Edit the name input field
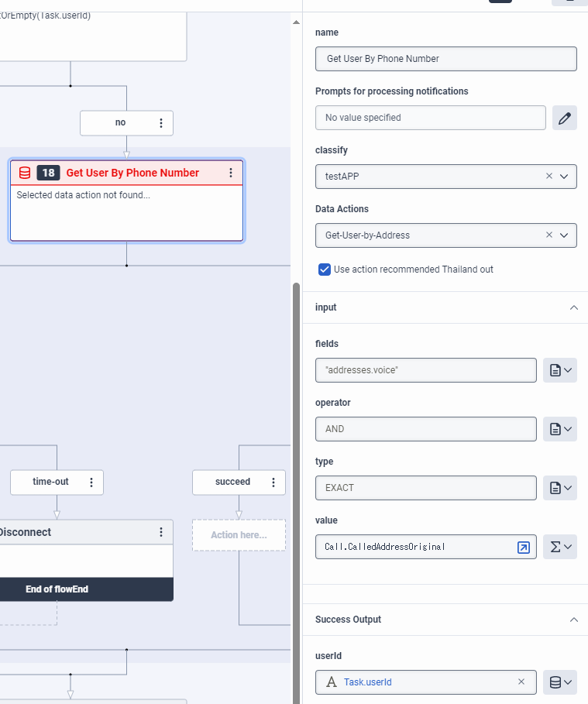 445,59
